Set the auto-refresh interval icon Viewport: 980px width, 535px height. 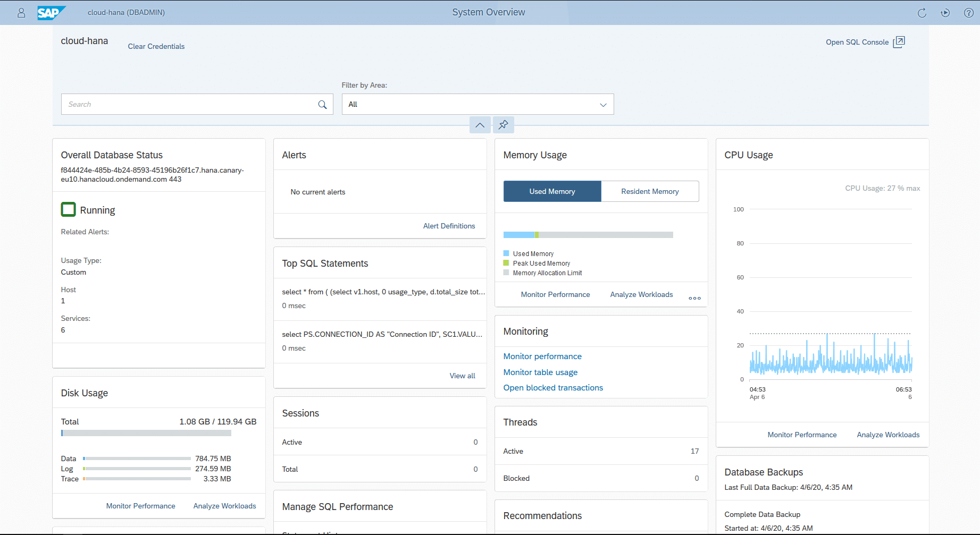[x=945, y=13]
